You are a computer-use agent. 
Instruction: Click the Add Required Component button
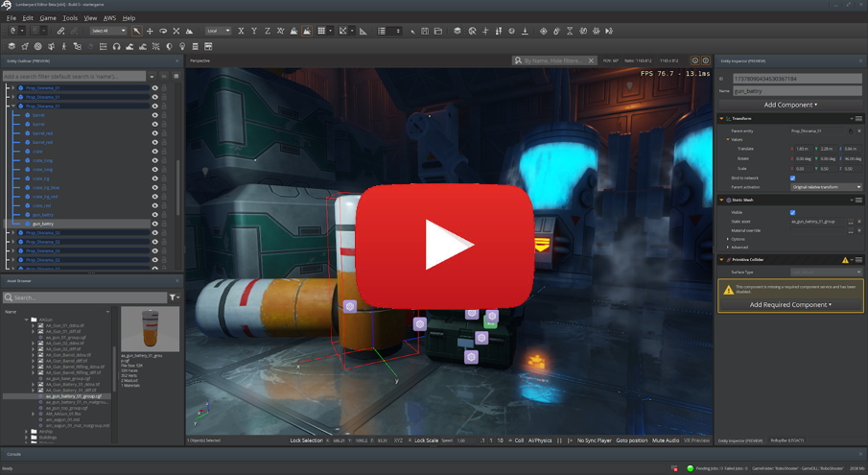click(790, 304)
